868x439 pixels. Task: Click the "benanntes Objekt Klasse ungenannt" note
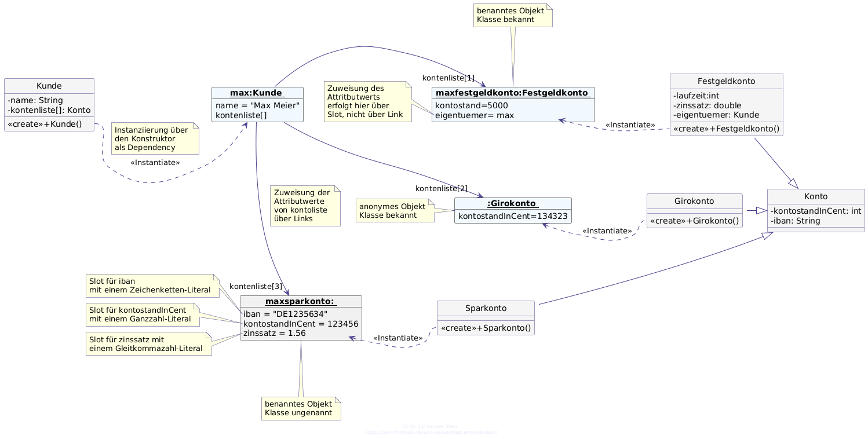(x=301, y=408)
